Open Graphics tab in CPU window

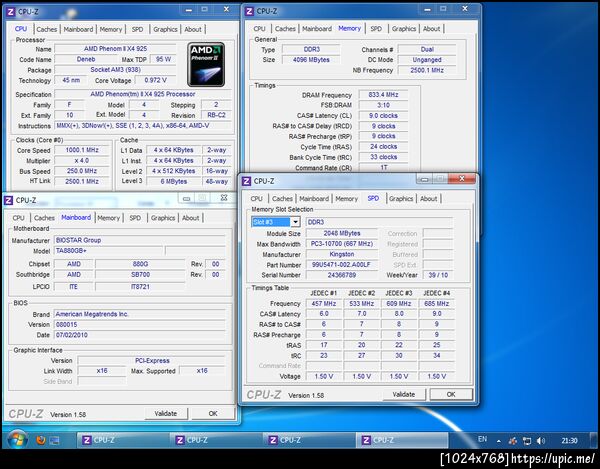click(x=165, y=29)
